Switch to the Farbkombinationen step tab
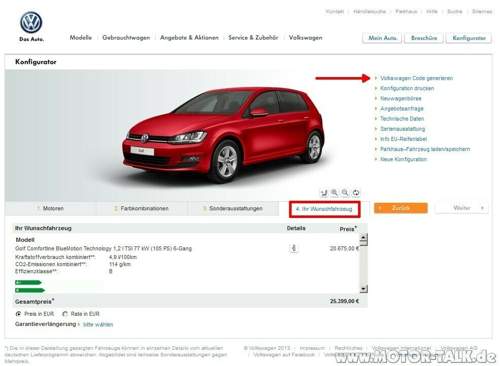Image resolution: width=500 pixels, height=366 pixels. (x=142, y=208)
